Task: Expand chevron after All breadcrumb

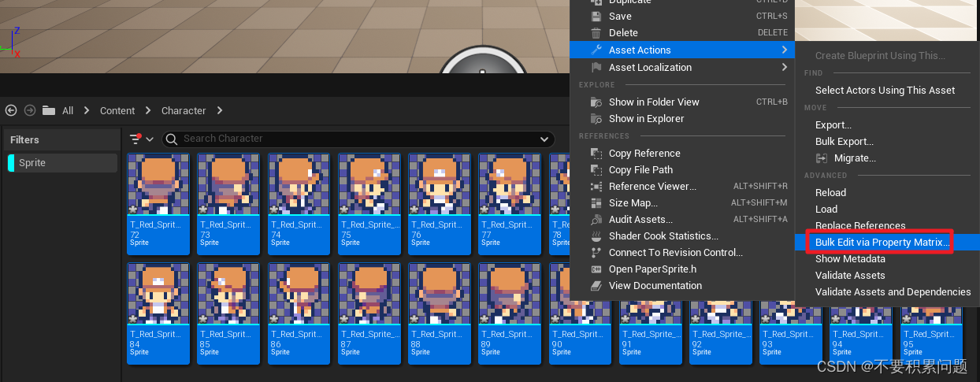Action: [x=87, y=110]
